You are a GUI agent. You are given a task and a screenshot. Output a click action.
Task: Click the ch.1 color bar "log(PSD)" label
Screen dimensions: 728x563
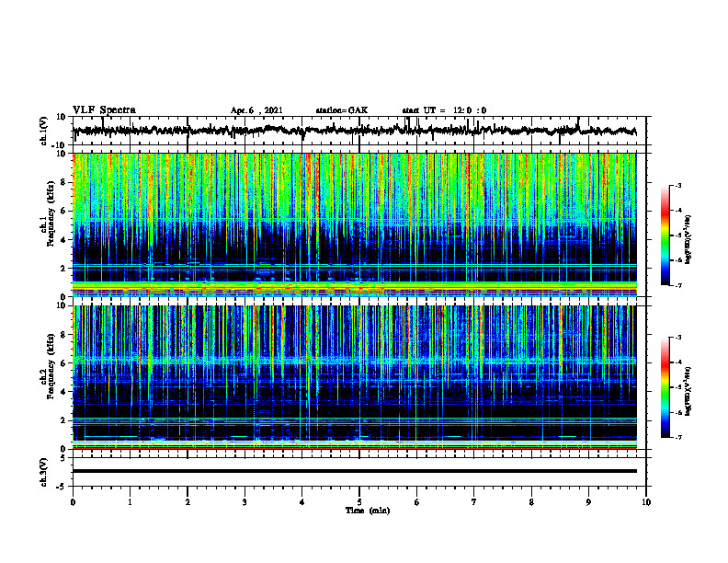[688, 240]
